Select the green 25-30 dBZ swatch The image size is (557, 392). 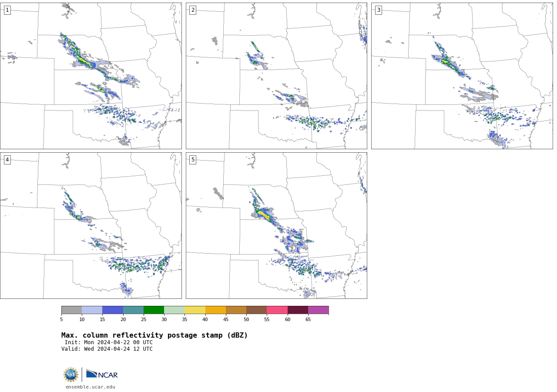click(x=154, y=310)
